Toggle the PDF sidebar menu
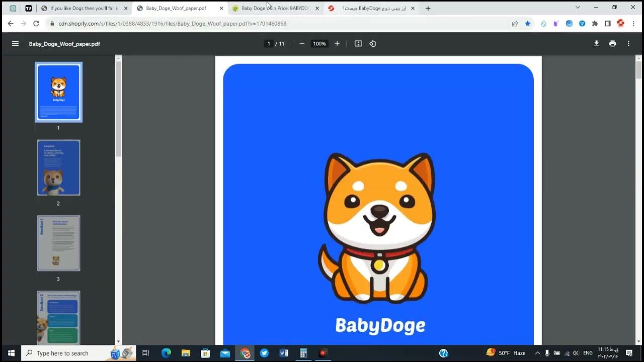The width and height of the screenshot is (644, 362). [15, 44]
